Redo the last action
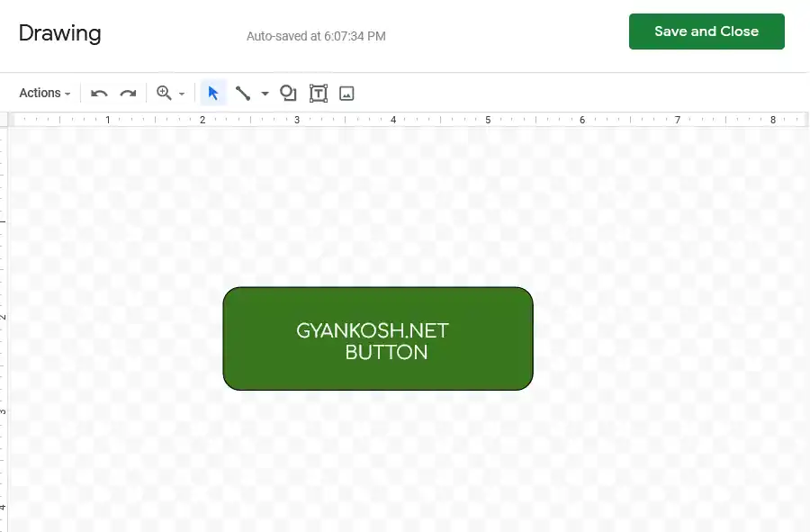Image resolution: width=810 pixels, height=532 pixels. (x=128, y=93)
